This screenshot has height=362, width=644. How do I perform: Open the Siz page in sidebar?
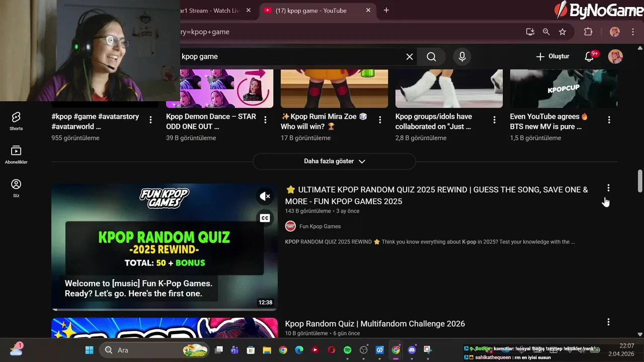click(16, 188)
